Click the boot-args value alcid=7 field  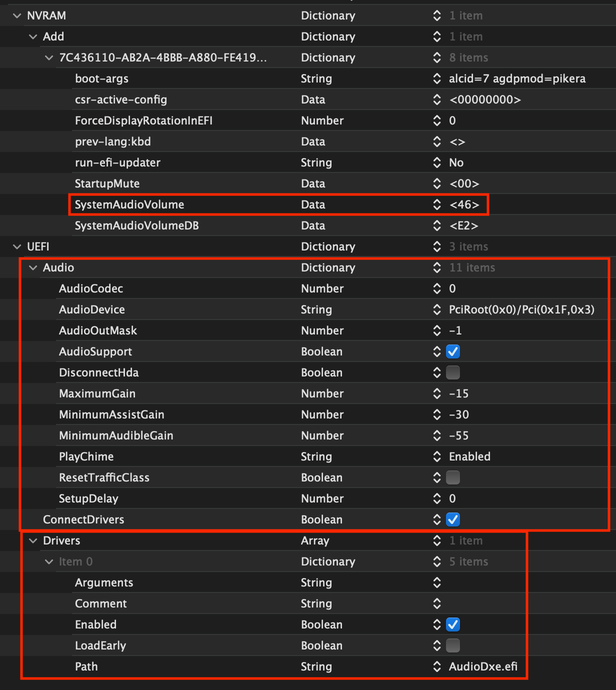click(517, 78)
